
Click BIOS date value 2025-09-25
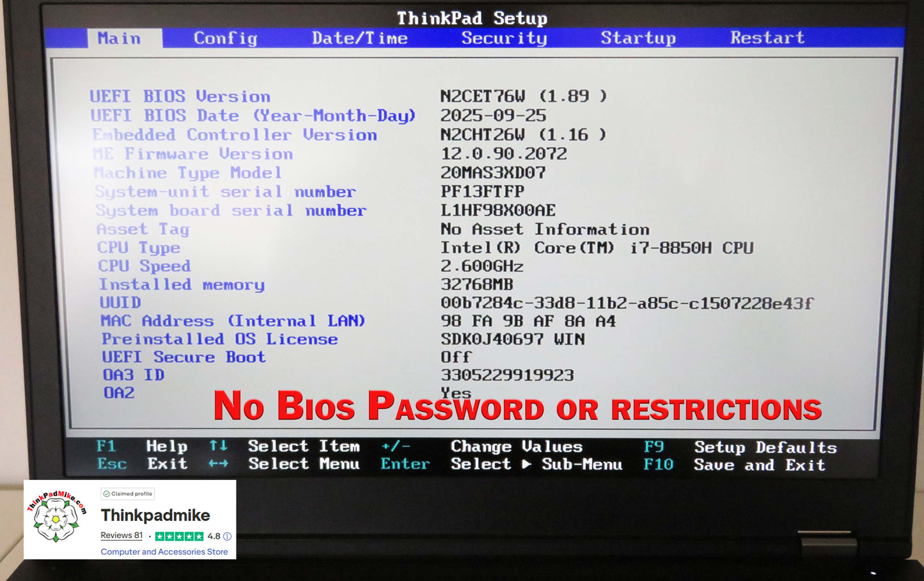pos(493,116)
